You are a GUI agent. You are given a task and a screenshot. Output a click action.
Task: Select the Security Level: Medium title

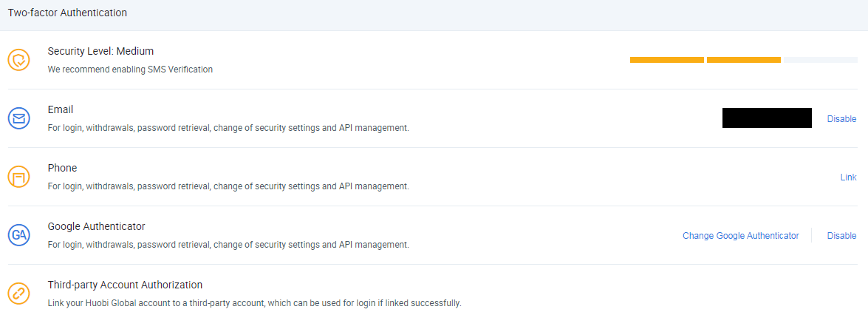click(100, 51)
